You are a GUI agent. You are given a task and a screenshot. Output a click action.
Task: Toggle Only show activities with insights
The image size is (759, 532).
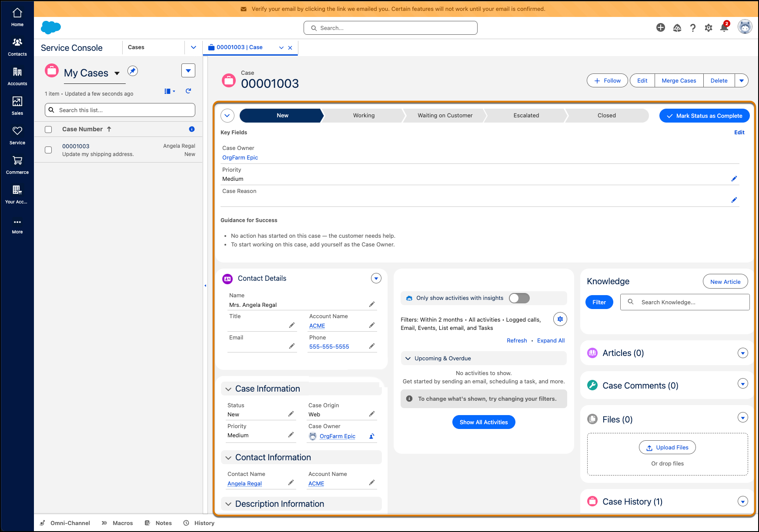pos(519,298)
